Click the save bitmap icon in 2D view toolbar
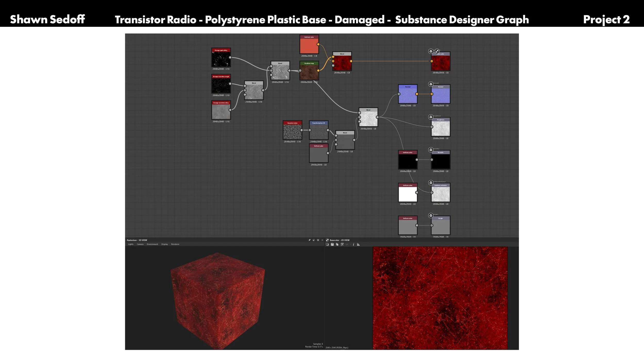The width and height of the screenshot is (644, 362). pos(332,244)
